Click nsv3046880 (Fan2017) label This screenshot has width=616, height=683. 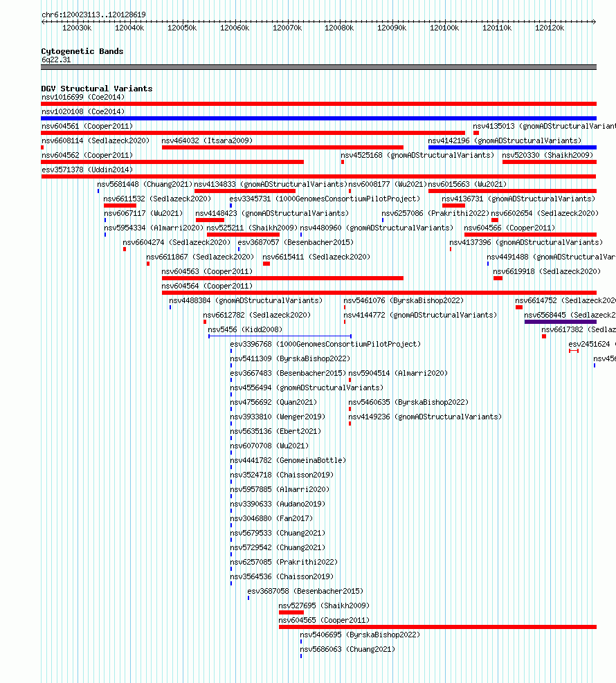coord(271,518)
